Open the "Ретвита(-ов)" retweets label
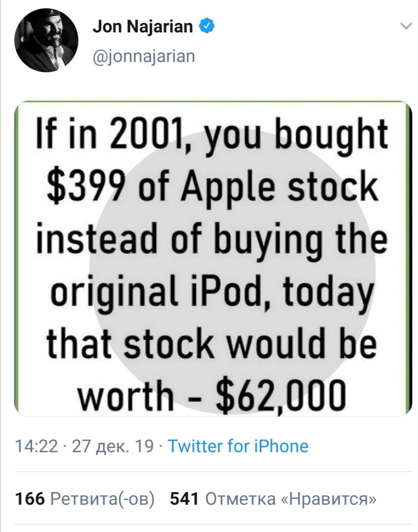 [102, 498]
